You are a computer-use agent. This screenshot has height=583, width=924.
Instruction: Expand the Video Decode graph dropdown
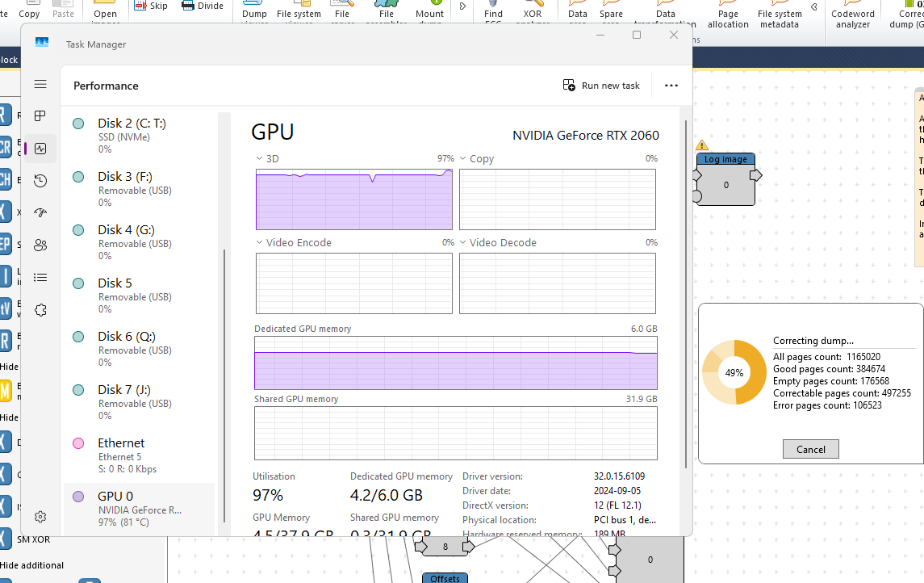click(x=498, y=242)
